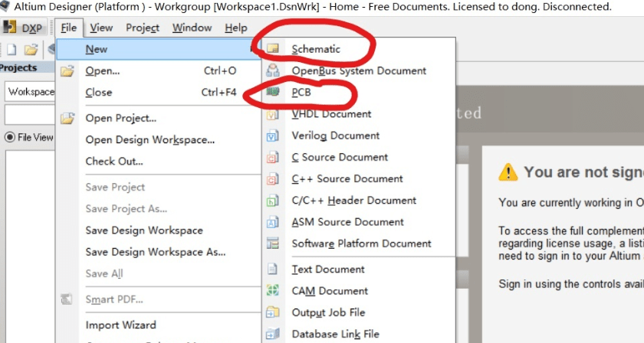Expand the Workspace combo box
The width and height of the screenshot is (644, 343).
29,92
